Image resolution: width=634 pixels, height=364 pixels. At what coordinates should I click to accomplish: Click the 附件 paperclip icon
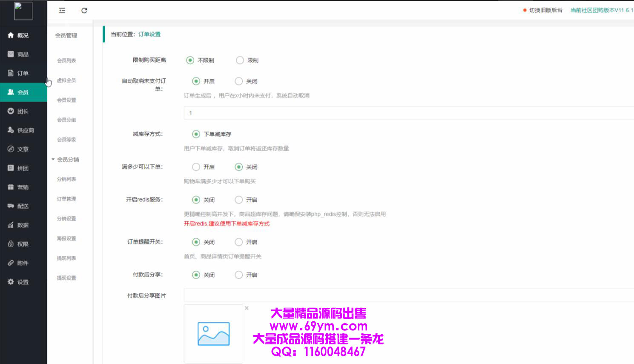click(11, 263)
